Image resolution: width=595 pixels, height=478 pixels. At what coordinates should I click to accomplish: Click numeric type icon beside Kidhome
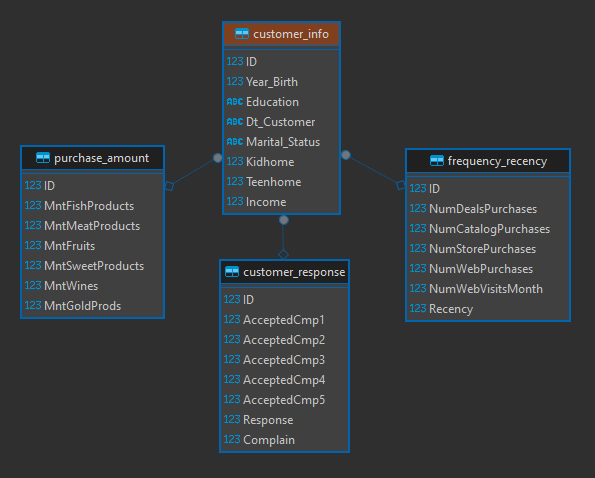tap(235, 161)
